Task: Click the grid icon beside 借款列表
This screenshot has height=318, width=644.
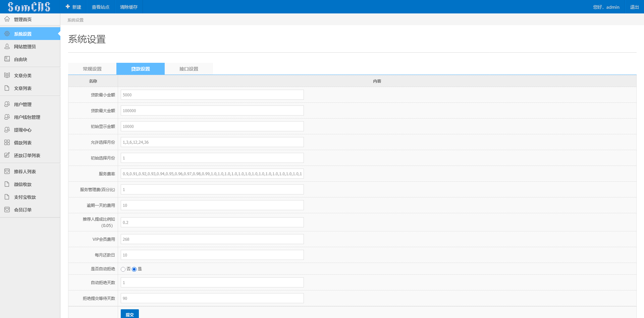Action: [7, 142]
